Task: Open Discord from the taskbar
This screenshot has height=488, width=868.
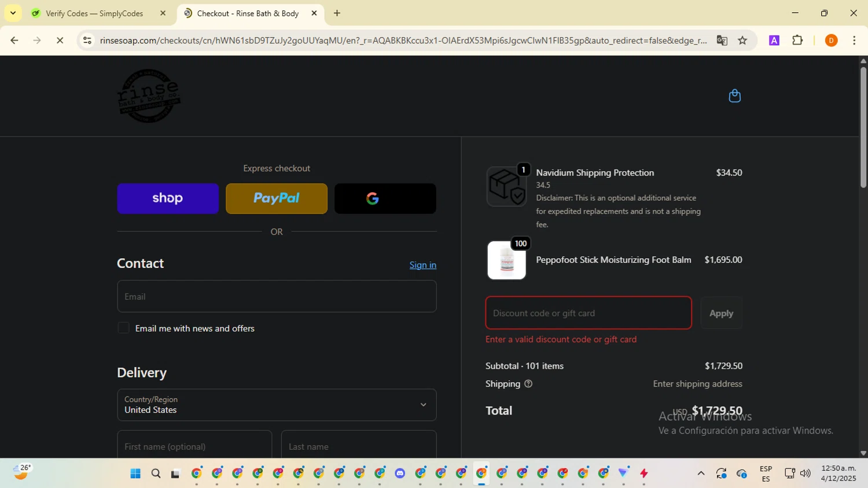Action: pos(400,474)
